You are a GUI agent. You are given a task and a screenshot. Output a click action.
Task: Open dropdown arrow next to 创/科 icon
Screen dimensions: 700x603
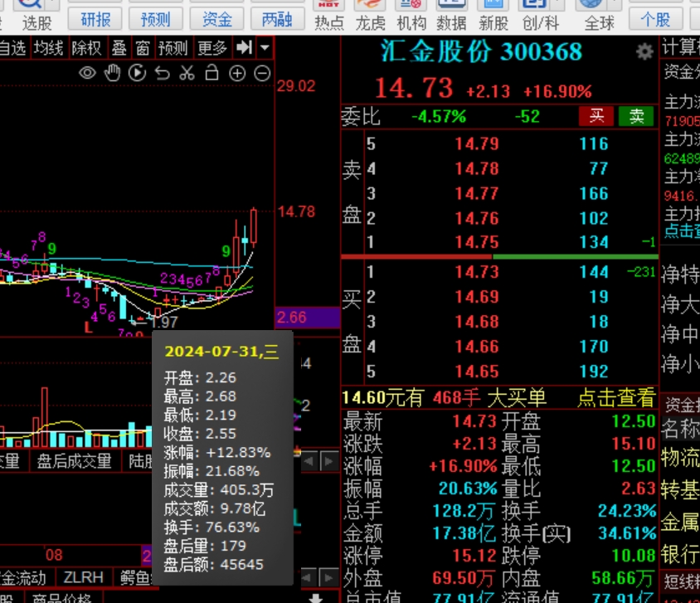pyautogui.click(x=558, y=5)
